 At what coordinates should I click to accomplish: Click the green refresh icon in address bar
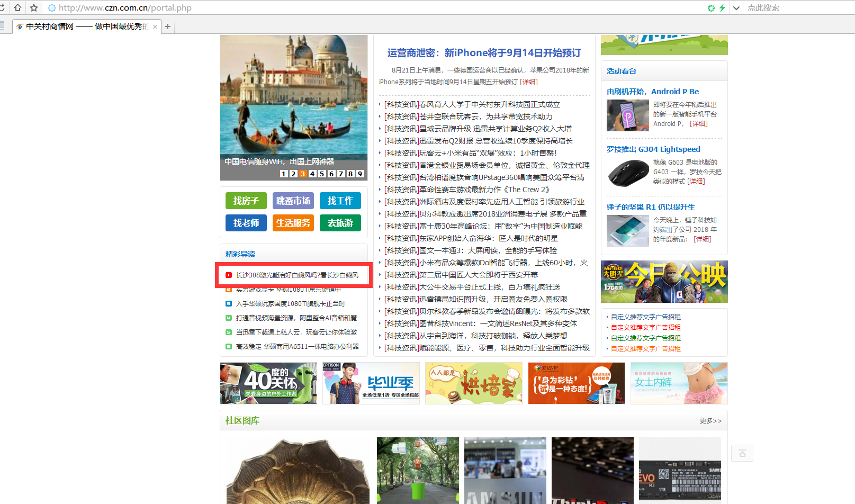coord(711,8)
